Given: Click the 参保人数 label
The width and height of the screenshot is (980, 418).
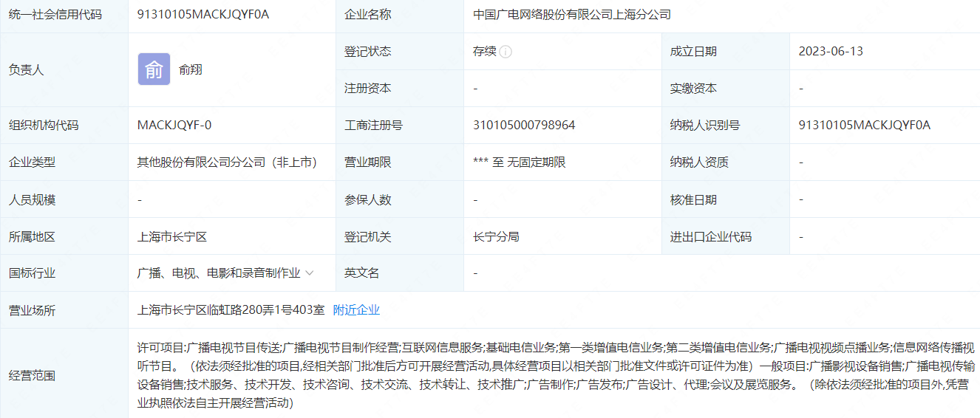Looking at the screenshot, I should (368, 200).
